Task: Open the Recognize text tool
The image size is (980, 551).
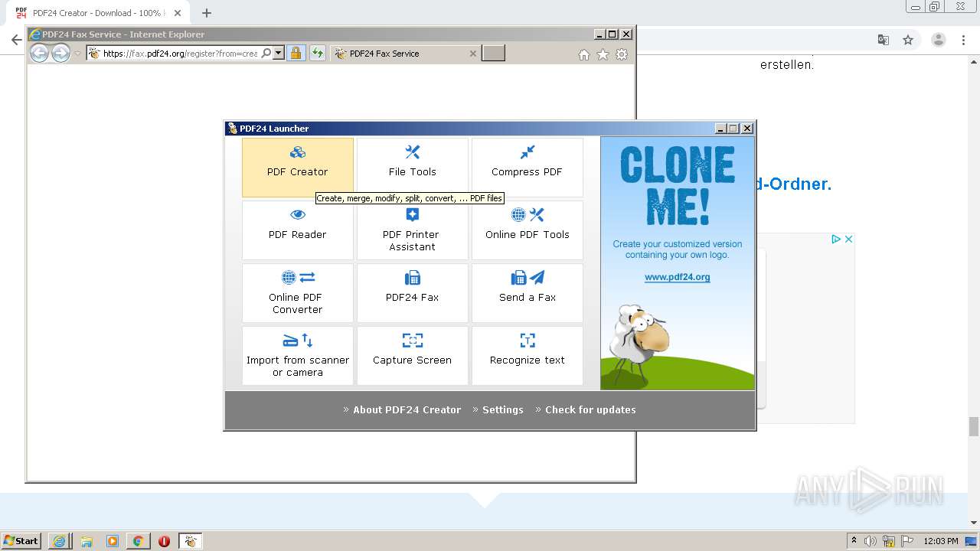Action: pos(528,356)
